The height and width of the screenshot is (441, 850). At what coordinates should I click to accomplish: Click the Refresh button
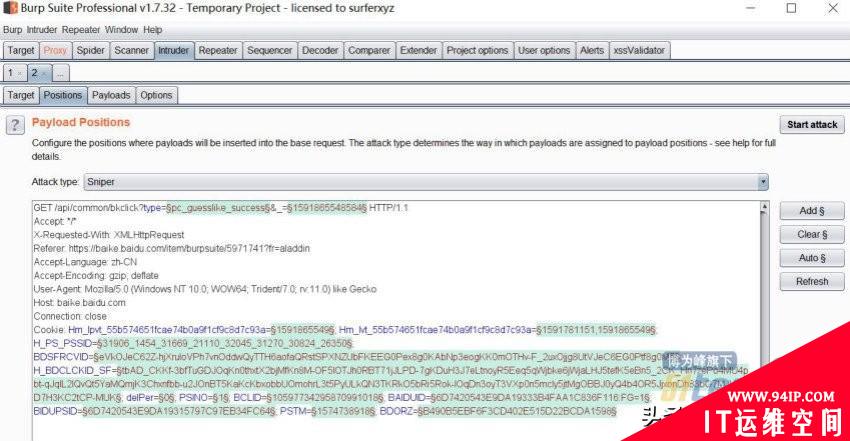(x=812, y=282)
